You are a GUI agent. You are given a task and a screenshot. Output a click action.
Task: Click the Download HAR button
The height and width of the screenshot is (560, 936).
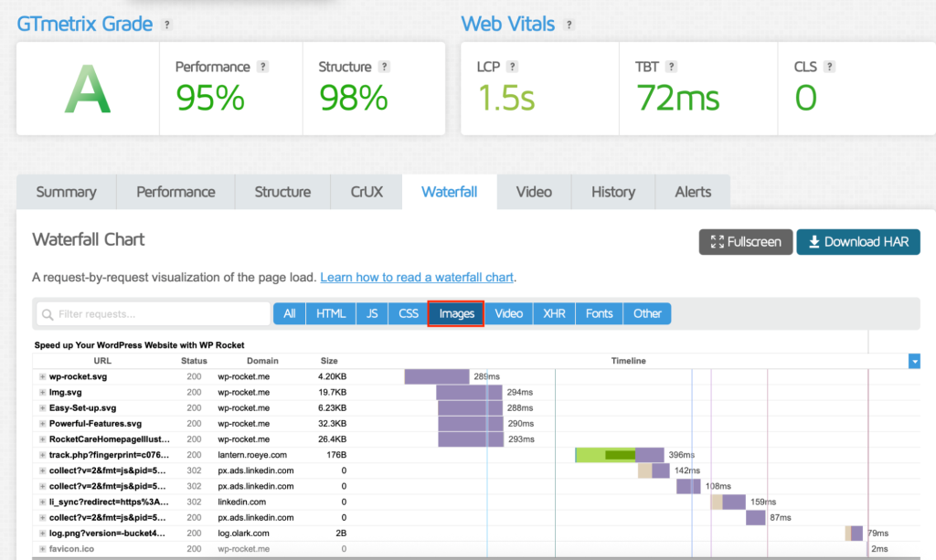tap(857, 242)
